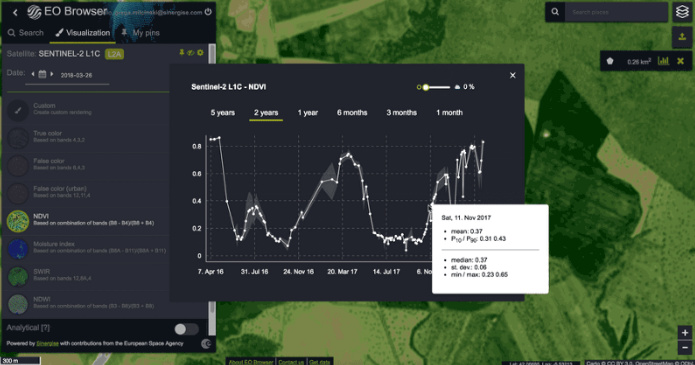Adjust the cloud coverage slider
The image size is (695, 365).
(x=433, y=87)
